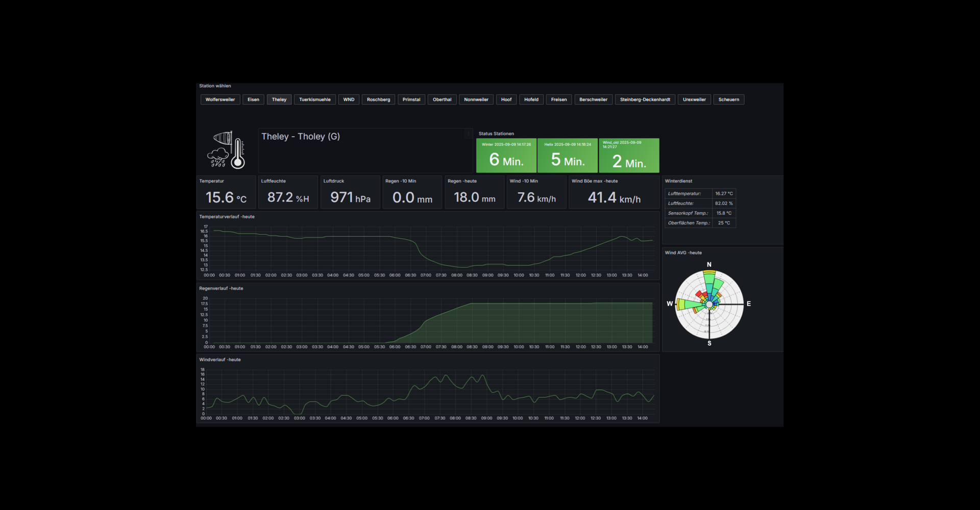980x510 pixels.
Task: Click the Wind_old status tile showing 2 Min.
Action: (629, 156)
